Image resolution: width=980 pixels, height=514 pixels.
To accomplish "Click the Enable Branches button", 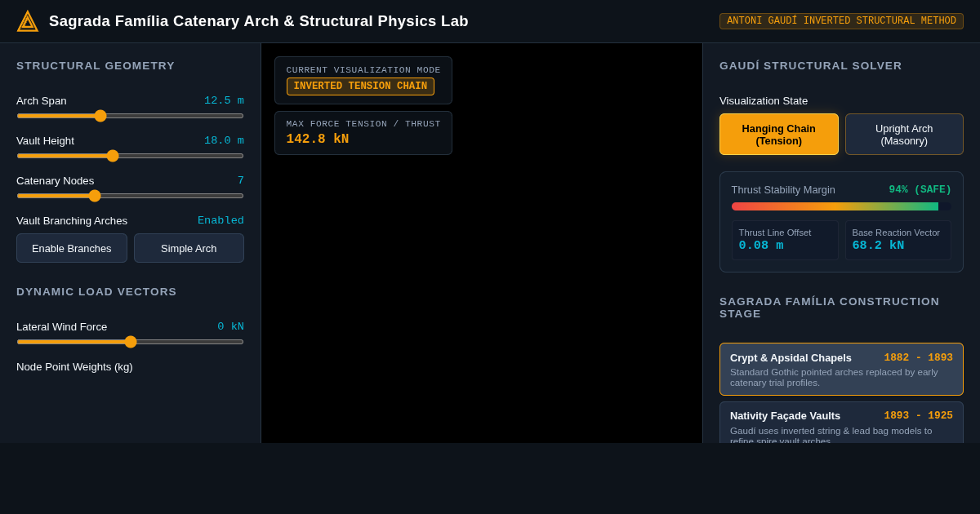I will [72, 248].
